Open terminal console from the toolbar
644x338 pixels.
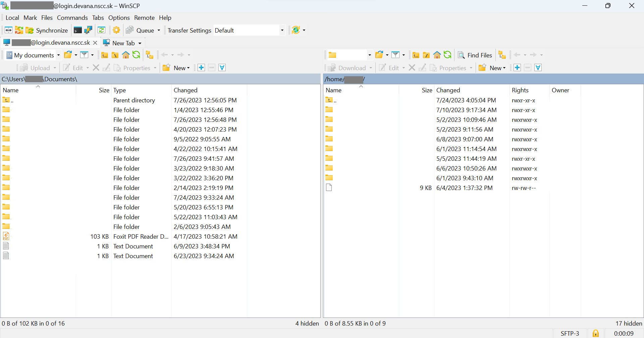(x=77, y=30)
